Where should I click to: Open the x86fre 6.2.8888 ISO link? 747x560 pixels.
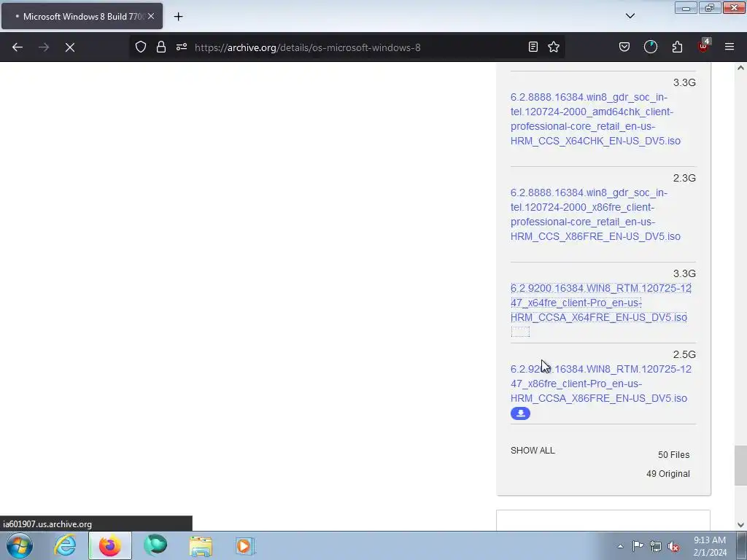pos(595,214)
